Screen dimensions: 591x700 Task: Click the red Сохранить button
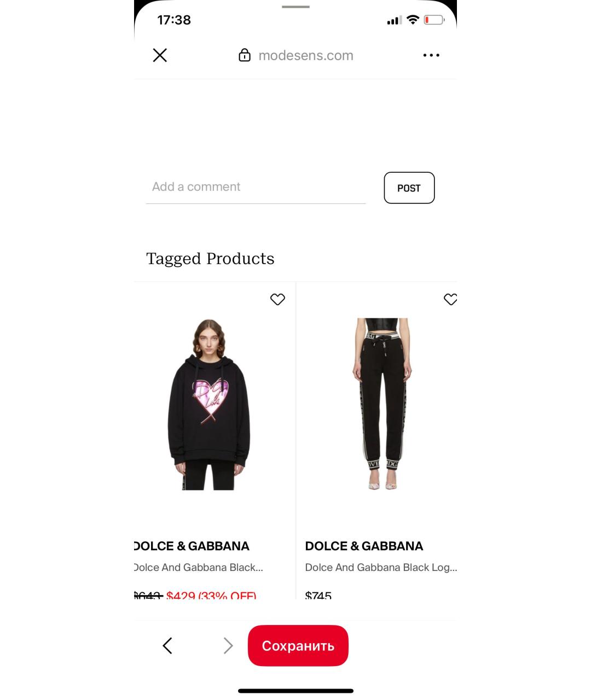click(x=298, y=646)
